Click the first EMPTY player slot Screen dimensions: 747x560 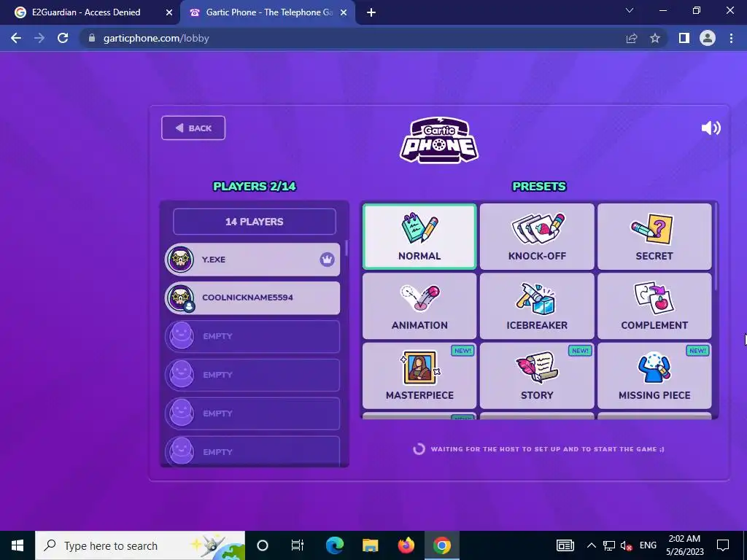[252, 336]
